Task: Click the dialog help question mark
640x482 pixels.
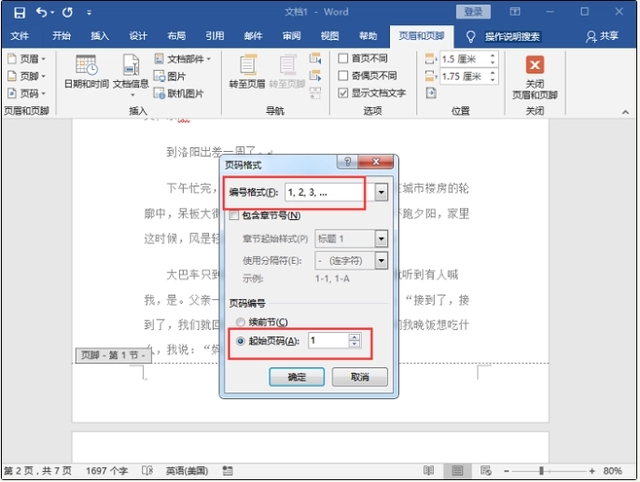Action: pos(345,163)
